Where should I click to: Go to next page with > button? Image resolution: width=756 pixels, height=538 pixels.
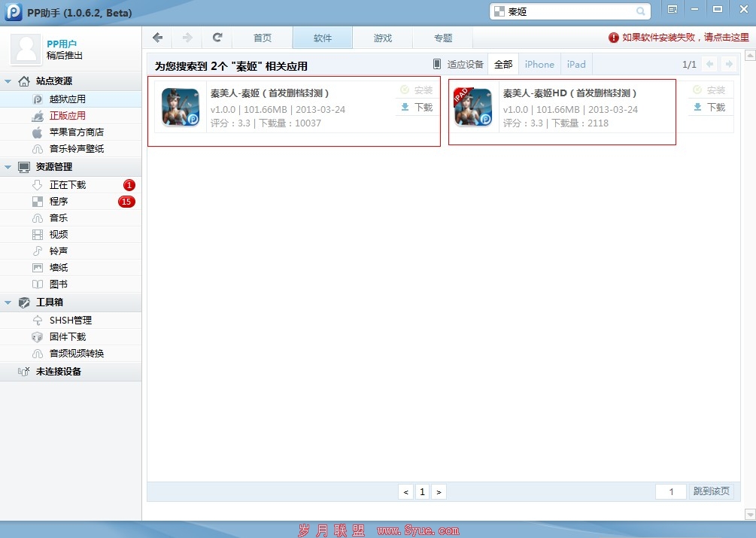tap(439, 491)
